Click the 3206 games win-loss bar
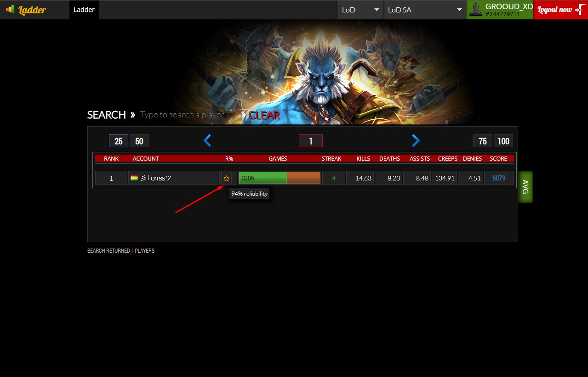This screenshot has height=377, width=588. (280, 178)
